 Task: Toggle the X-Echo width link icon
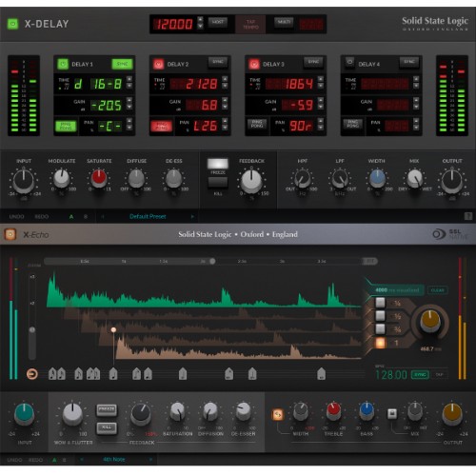(277, 414)
